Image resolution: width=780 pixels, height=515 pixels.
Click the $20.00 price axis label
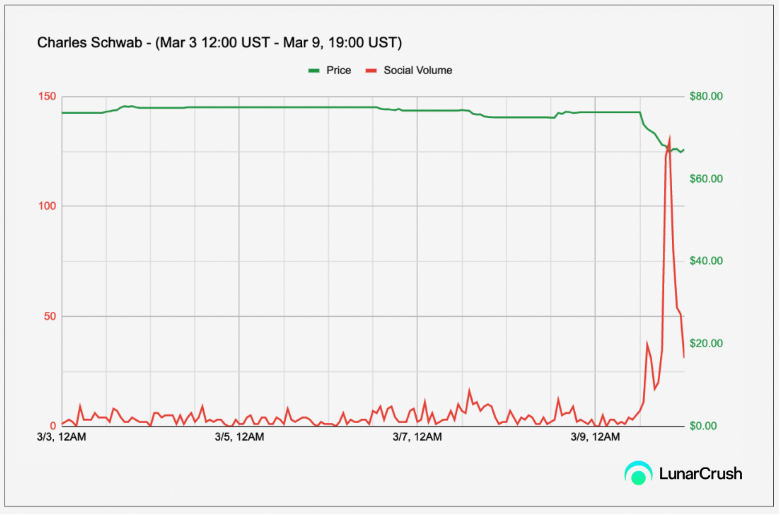pyautogui.click(x=706, y=343)
